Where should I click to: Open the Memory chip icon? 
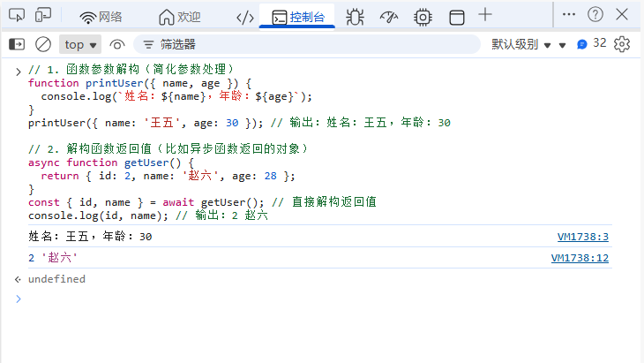pyautogui.click(x=423, y=17)
